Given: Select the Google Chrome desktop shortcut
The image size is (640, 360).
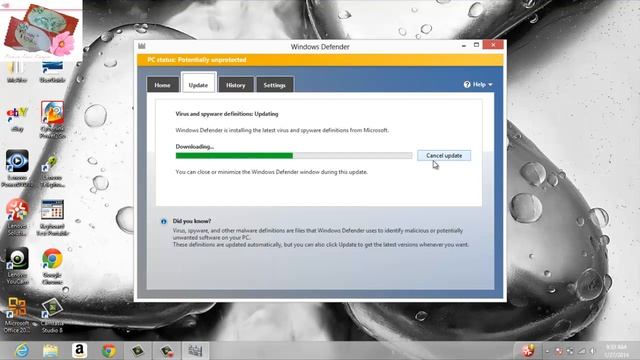Looking at the screenshot, I should [52, 266].
